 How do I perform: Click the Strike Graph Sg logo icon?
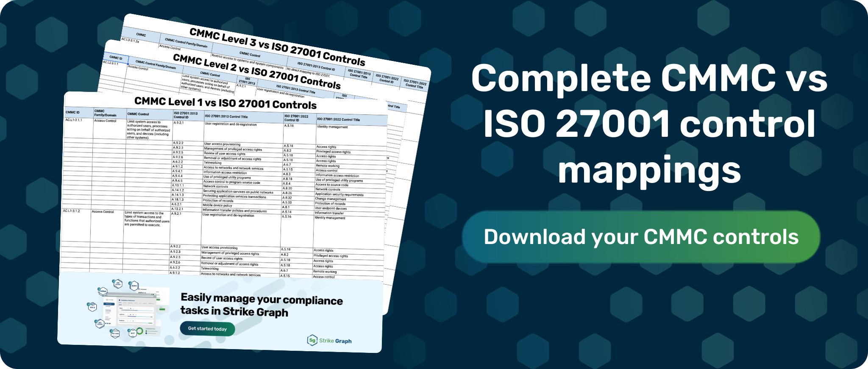click(x=312, y=340)
